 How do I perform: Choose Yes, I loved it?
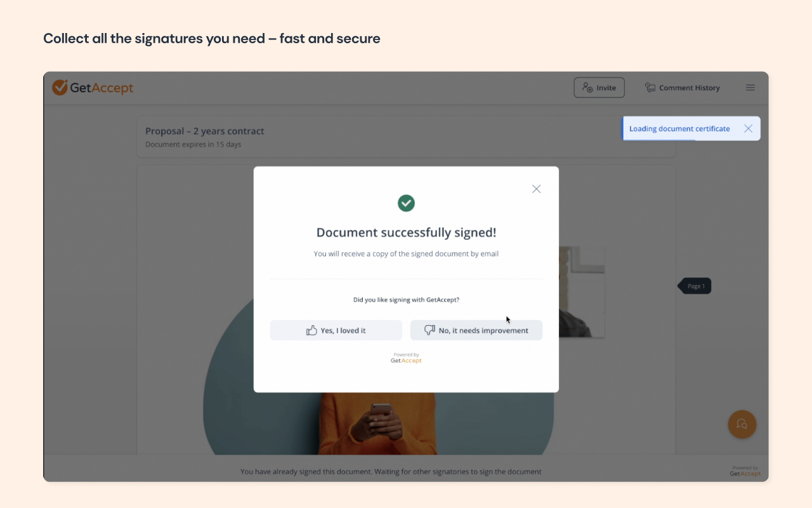click(x=336, y=330)
